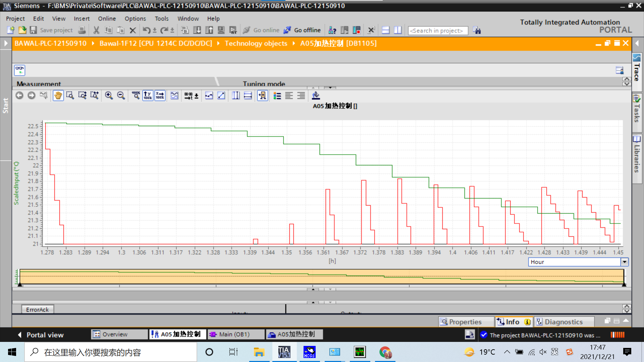The width and height of the screenshot is (644, 362).
Task: Toggle automatic Y-axis 100% scaling
Action: coord(148,96)
